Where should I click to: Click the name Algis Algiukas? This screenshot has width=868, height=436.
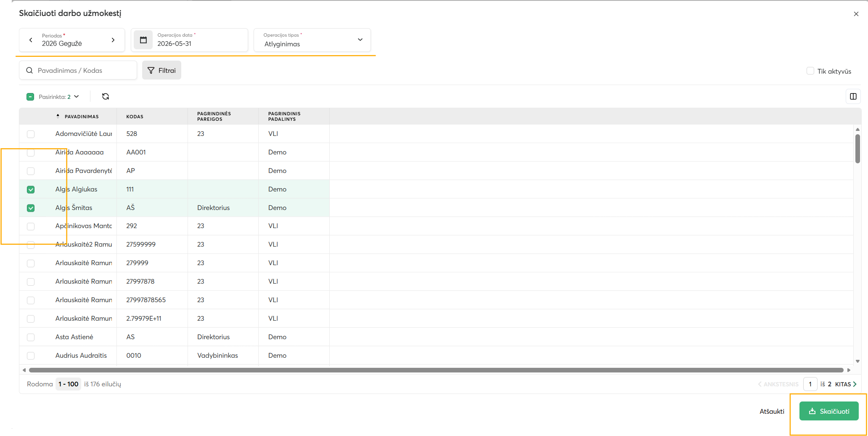coord(76,189)
